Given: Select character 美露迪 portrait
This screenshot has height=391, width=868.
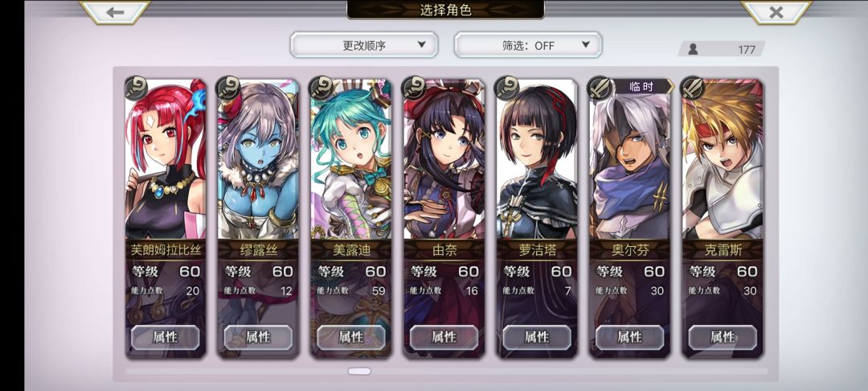Looking at the screenshot, I should click(x=351, y=161).
